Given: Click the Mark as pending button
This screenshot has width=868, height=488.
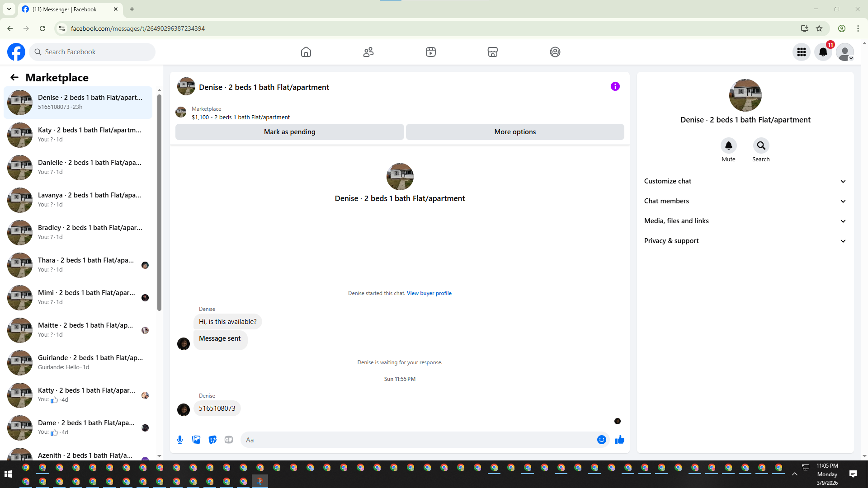Looking at the screenshot, I should 289,132.
